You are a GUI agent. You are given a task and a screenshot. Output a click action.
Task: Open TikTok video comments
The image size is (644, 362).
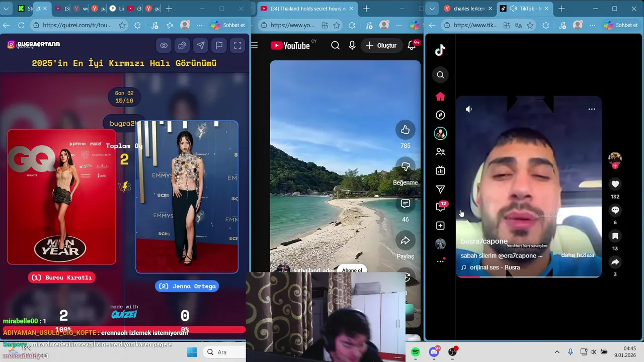tap(615, 210)
